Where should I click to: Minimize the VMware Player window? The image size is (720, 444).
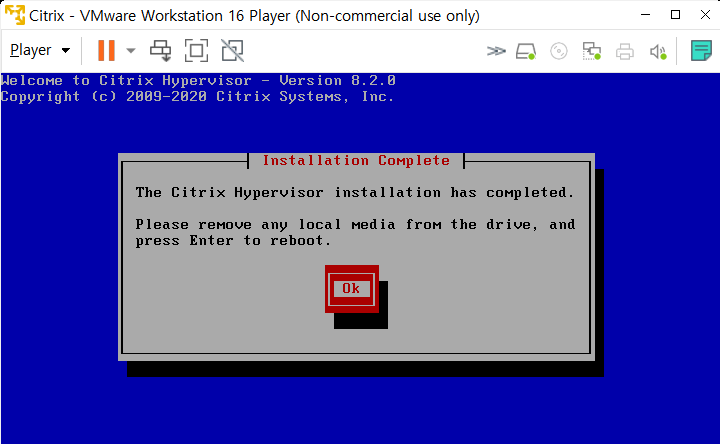pos(645,15)
